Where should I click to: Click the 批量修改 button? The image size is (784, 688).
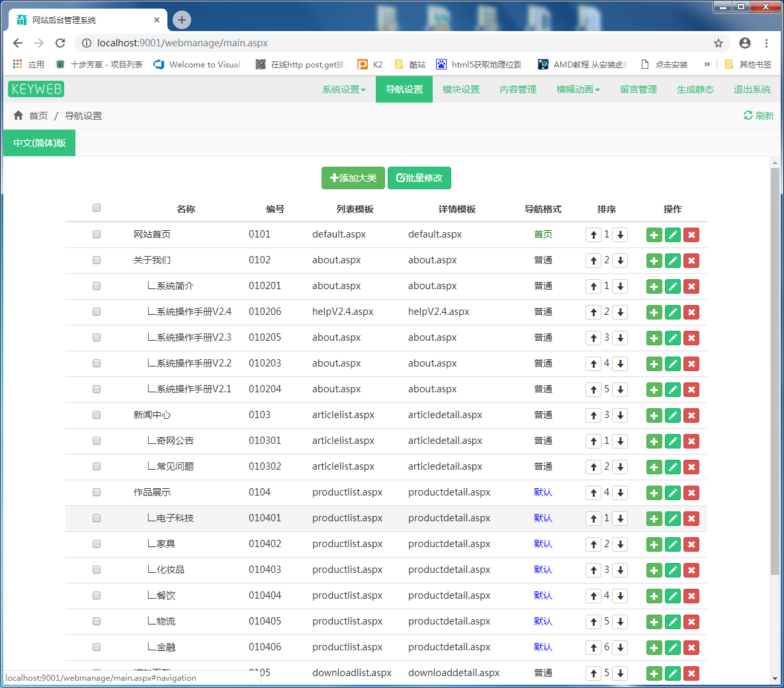(x=419, y=178)
